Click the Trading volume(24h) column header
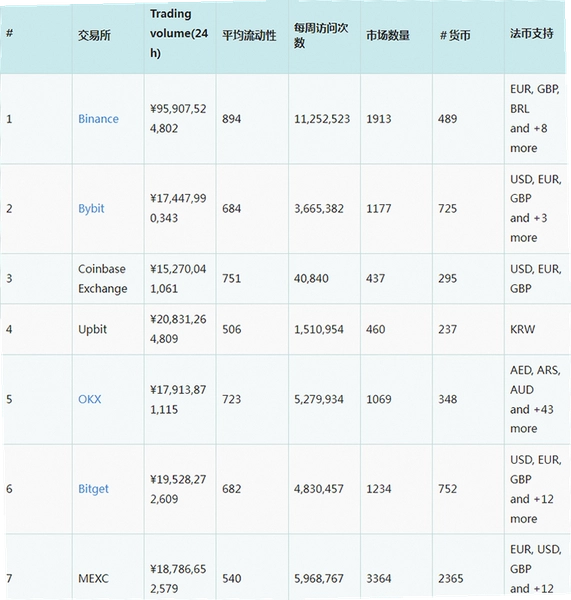The width and height of the screenshot is (571, 600). coord(179,34)
